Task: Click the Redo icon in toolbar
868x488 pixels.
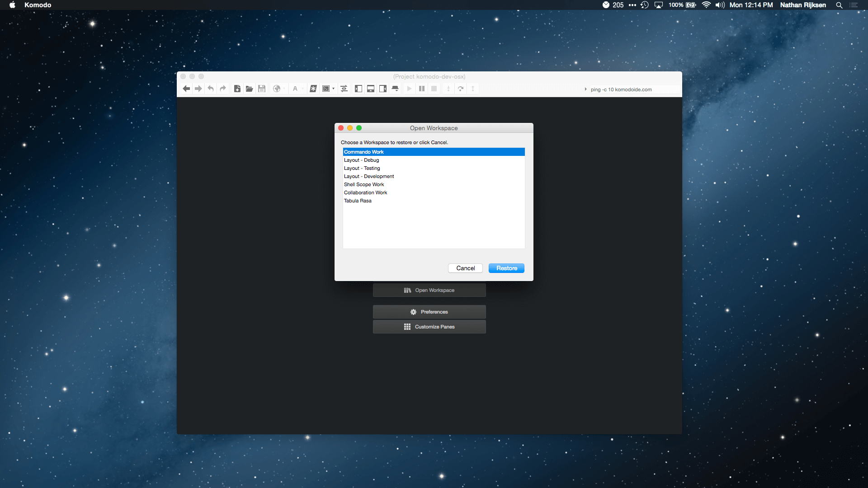Action: tap(223, 89)
